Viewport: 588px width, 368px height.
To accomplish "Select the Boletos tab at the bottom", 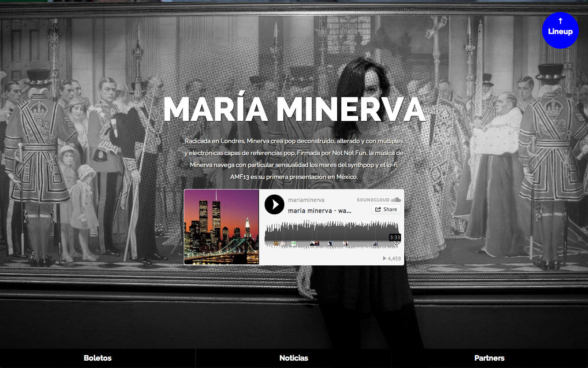I will pos(97,358).
